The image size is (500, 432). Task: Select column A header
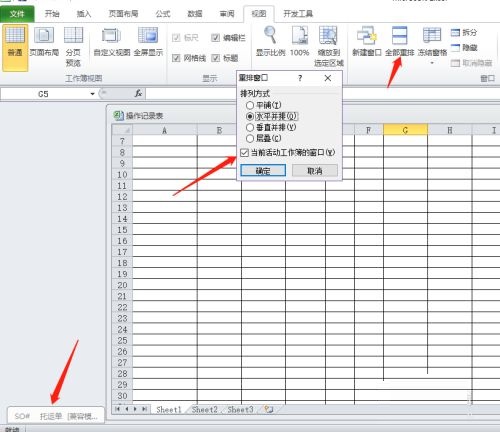(x=165, y=130)
